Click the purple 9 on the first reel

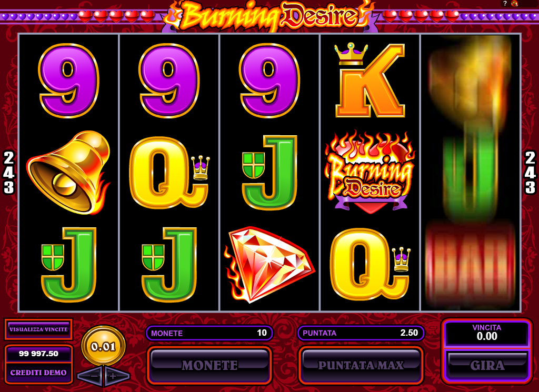tap(69, 81)
